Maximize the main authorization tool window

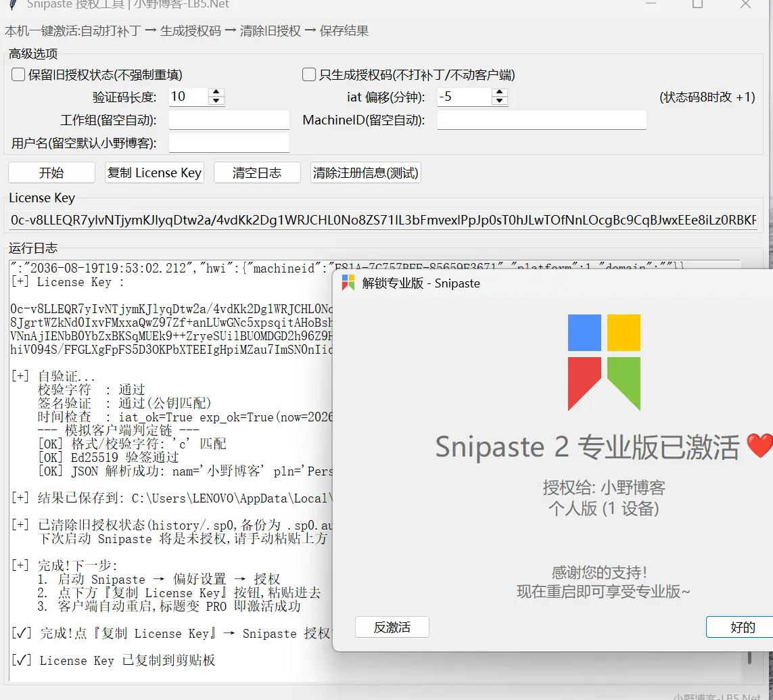click(697, 4)
